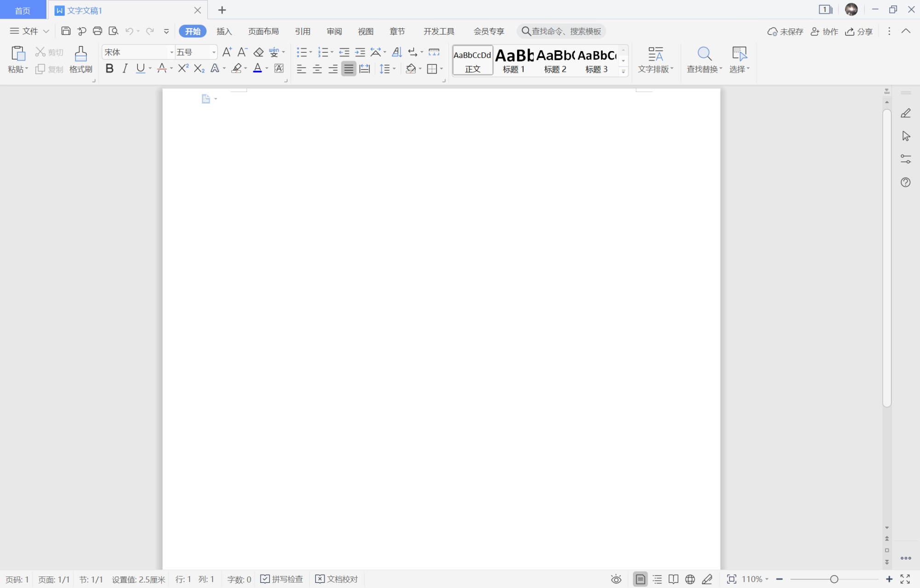Screen dimensions: 920x588
Task: Run 文档校对 document proofing
Action: coord(337,579)
